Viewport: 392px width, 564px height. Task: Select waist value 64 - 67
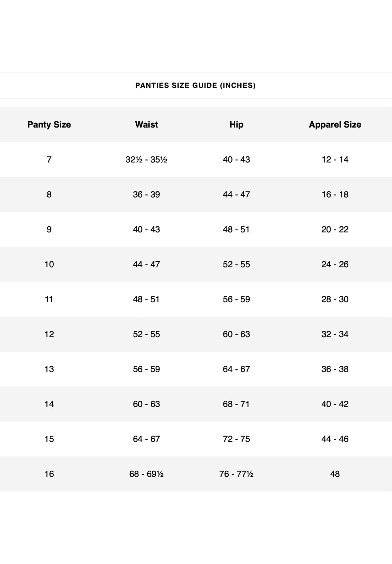click(146, 439)
